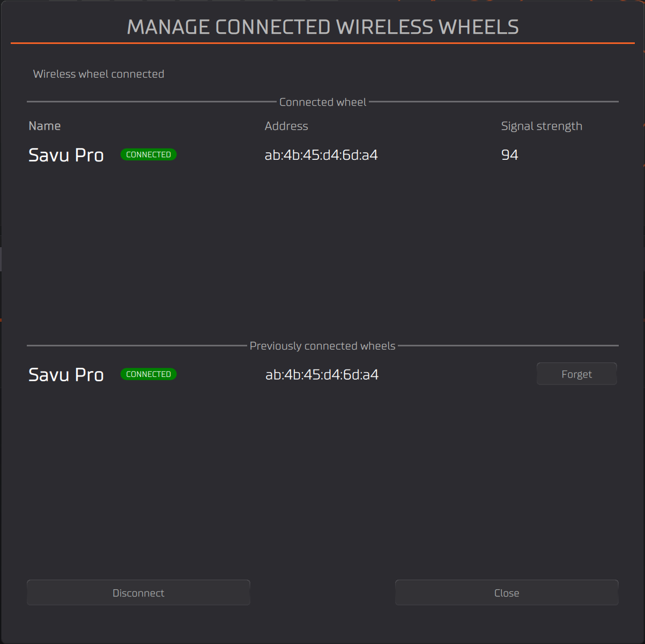Click the previously connected wheel's MAC address
This screenshot has height=644, width=645.
pos(322,375)
